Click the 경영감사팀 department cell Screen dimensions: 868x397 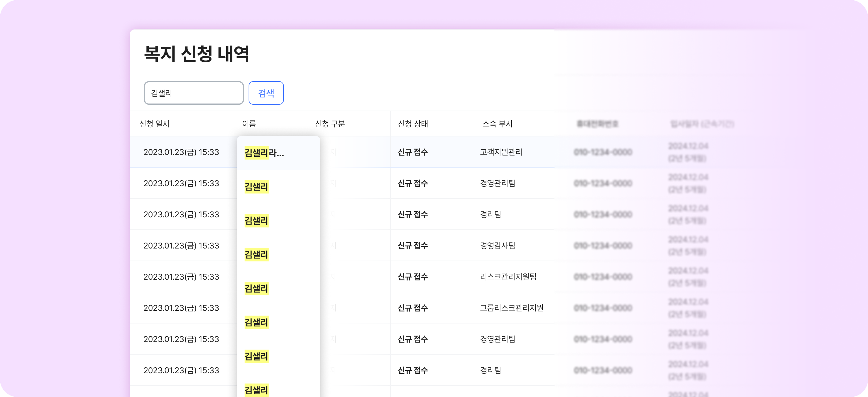pos(497,246)
